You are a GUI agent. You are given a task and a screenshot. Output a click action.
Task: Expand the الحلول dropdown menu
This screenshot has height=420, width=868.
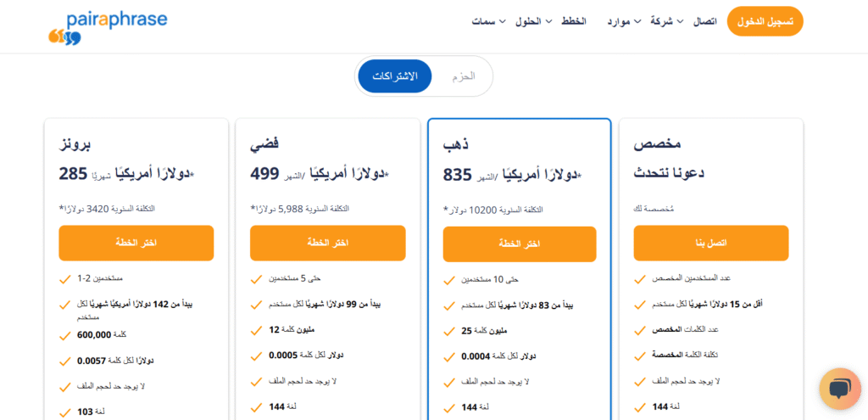534,21
